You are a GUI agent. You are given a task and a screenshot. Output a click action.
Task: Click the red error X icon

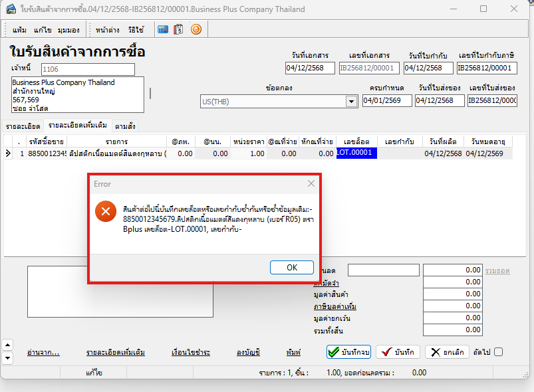coord(105,211)
